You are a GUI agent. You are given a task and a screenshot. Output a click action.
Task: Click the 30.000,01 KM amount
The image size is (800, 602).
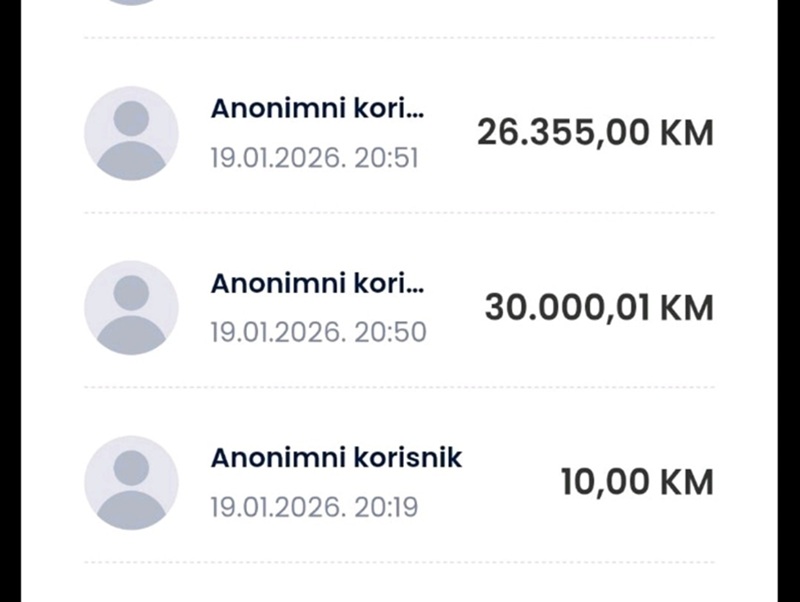tap(599, 308)
